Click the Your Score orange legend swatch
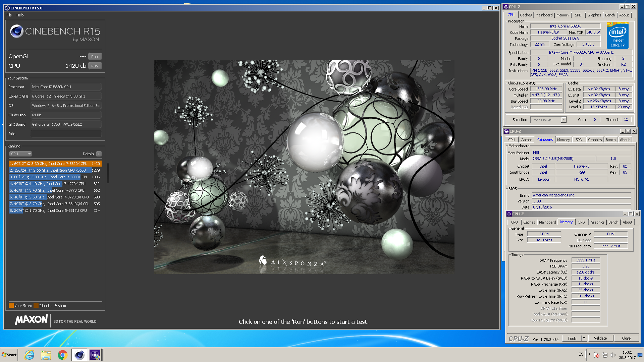644x362 pixels. (11, 306)
